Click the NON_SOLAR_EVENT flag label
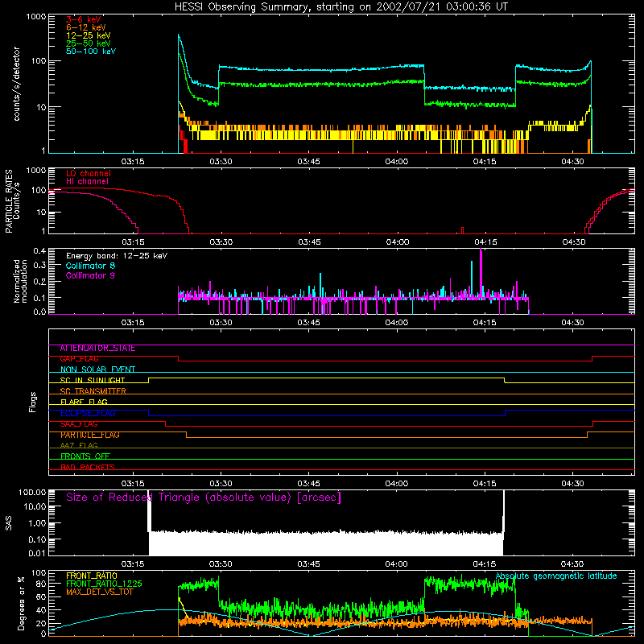This screenshot has width=644, height=644. coord(97,369)
